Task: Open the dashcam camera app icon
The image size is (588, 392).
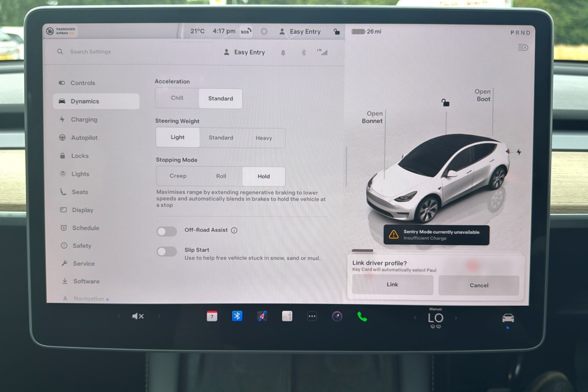Action: tap(337, 316)
